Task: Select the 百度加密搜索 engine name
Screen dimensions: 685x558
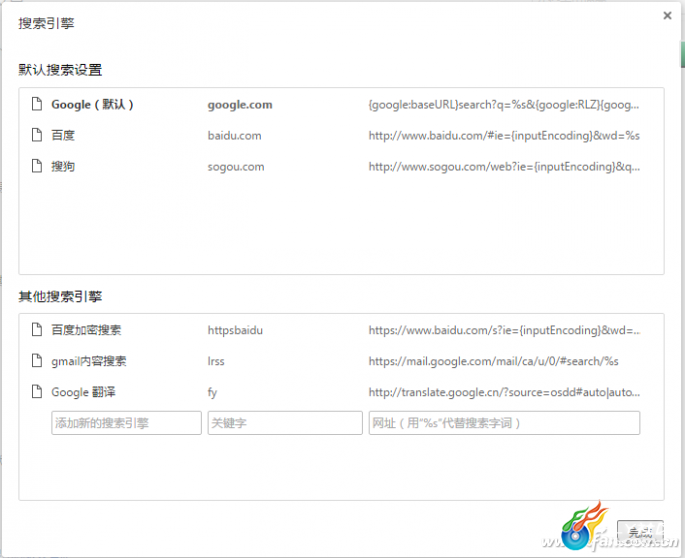Action: (86, 330)
